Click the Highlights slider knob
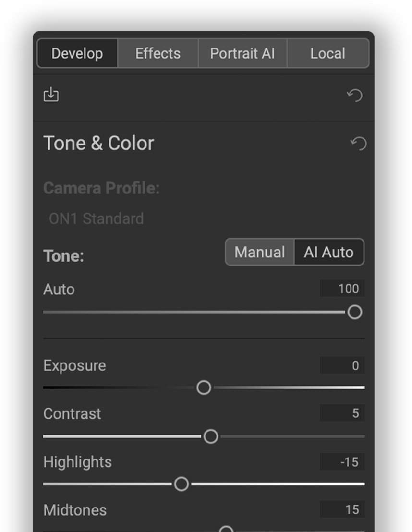This screenshot has height=532, width=412. (181, 484)
